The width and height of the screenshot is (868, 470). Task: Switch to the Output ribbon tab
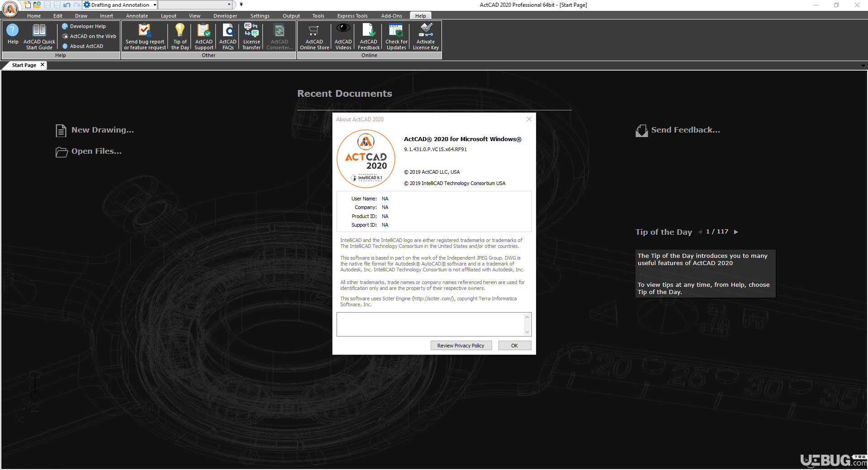(291, 16)
